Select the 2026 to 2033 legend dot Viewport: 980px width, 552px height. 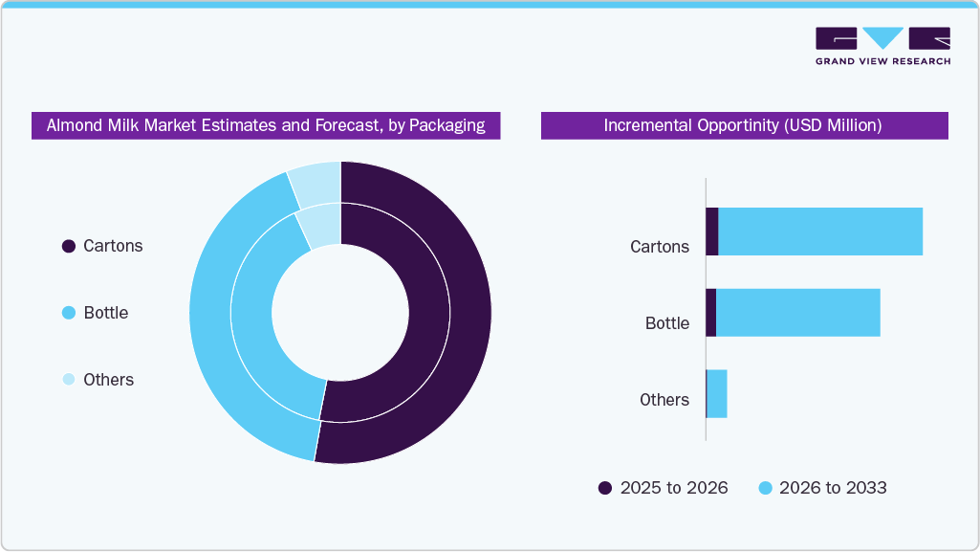click(x=765, y=488)
